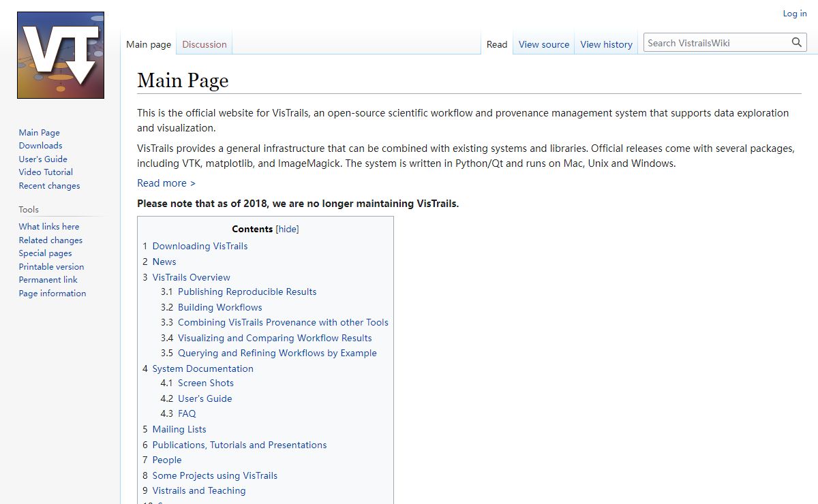Open the Log in link

click(794, 14)
